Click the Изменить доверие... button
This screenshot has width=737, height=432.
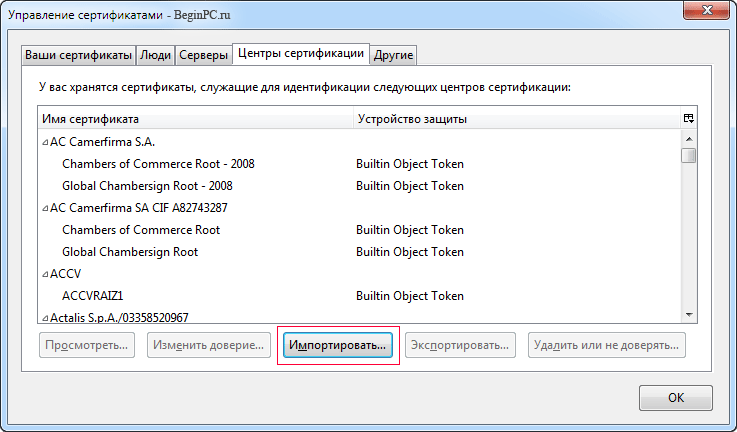point(209,345)
